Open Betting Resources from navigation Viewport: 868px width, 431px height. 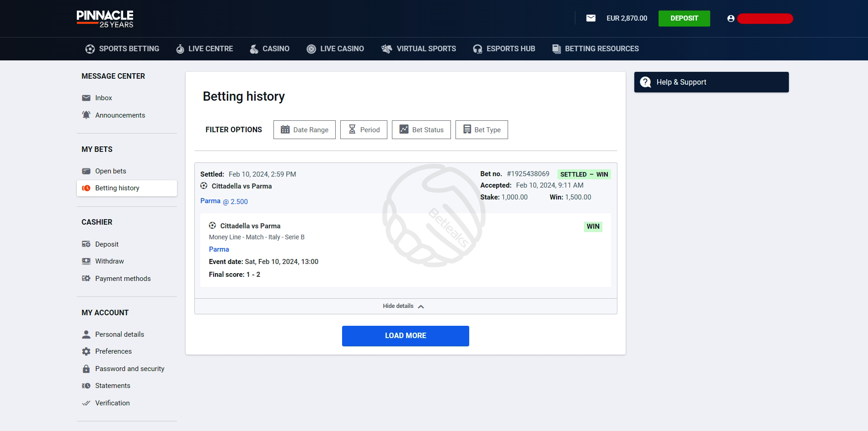[595, 49]
